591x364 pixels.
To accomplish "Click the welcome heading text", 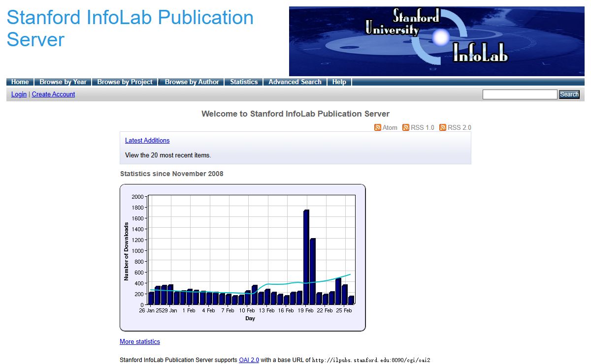I will 295,114.
